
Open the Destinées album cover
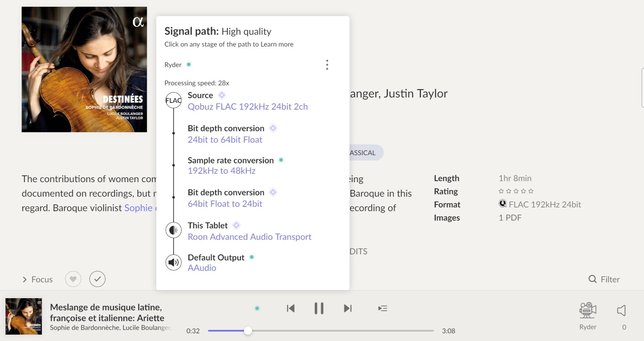coord(84,69)
